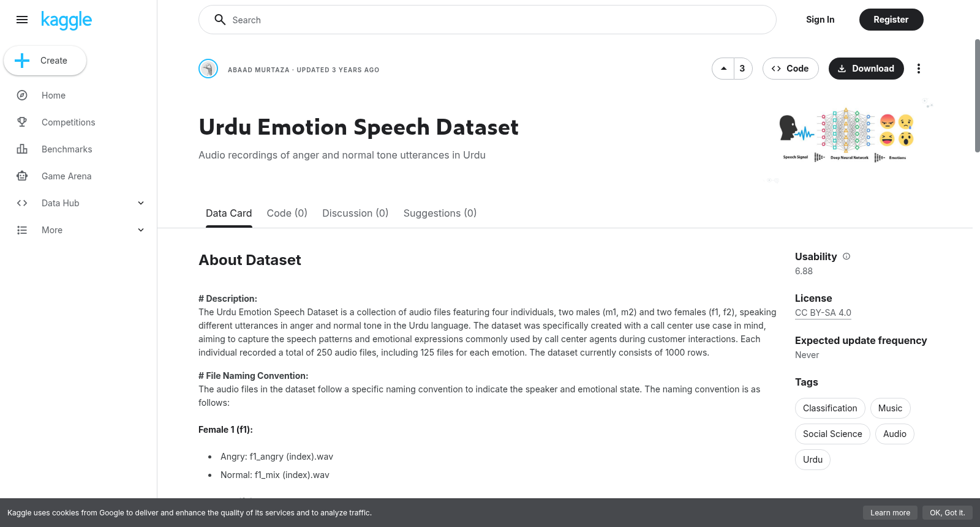Open Competitions trophy icon

(x=22, y=122)
